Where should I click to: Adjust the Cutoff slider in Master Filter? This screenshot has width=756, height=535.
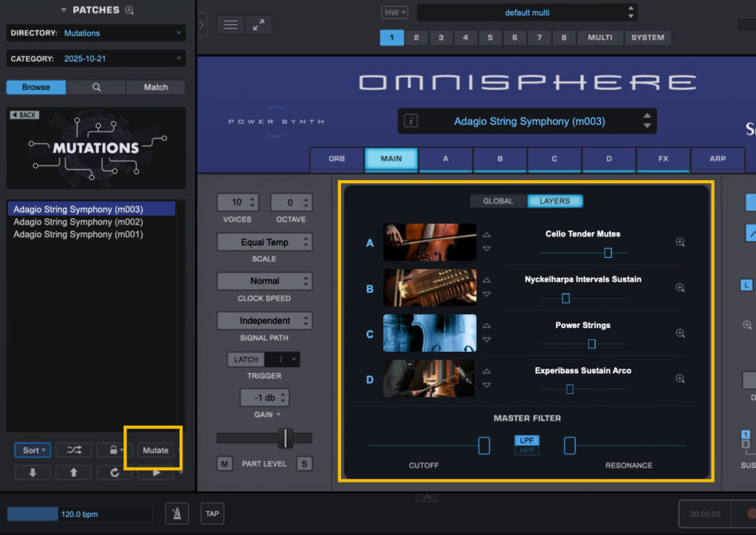[x=484, y=445]
